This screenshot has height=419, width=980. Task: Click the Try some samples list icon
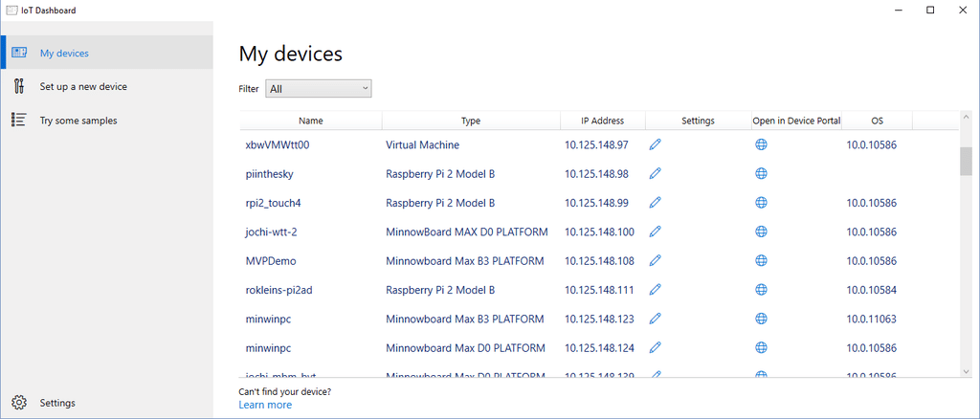pyautogui.click(x=19, y=120)
